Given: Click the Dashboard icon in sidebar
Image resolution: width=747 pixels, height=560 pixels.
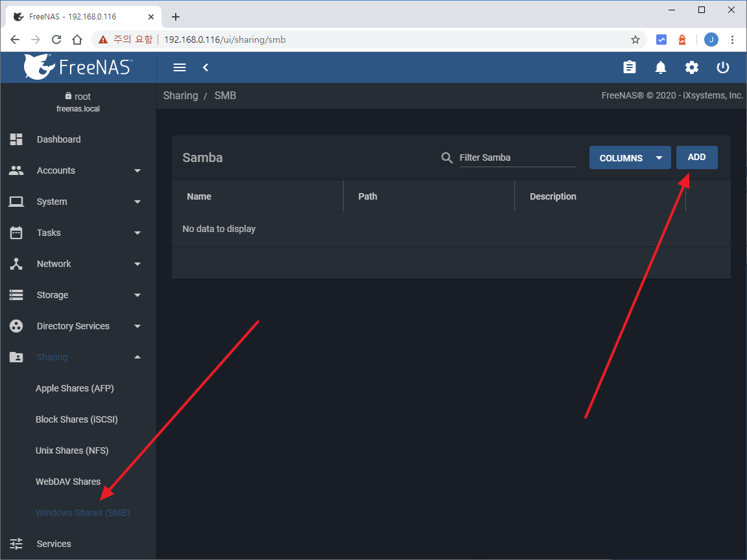Looking at the screenshot, I should 16,139.
